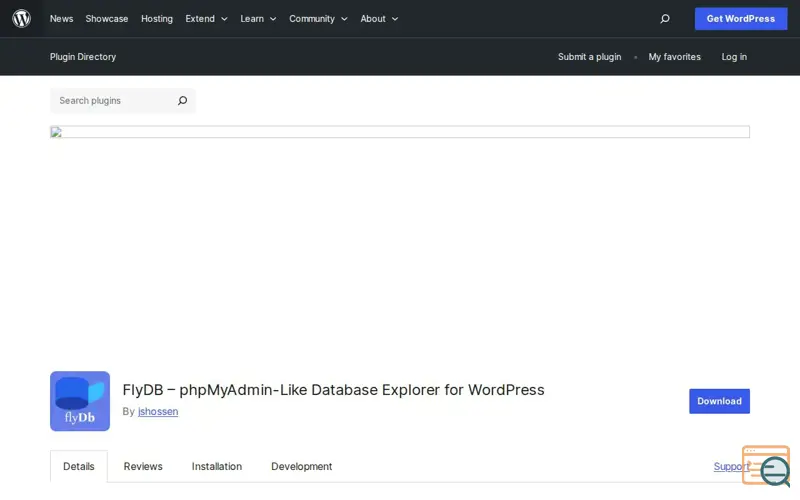Expand the About menu
Screen dimensions: 800x500
pyautogui.click(x=379, y=19)
